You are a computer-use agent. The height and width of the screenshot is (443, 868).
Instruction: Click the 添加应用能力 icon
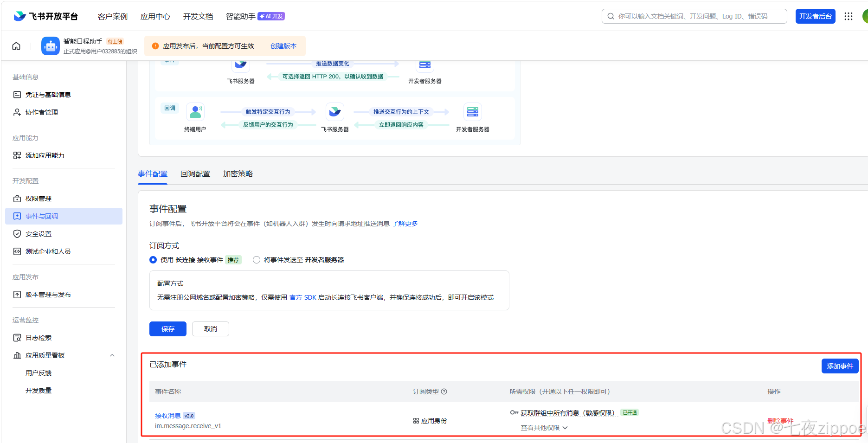(17, 155)
